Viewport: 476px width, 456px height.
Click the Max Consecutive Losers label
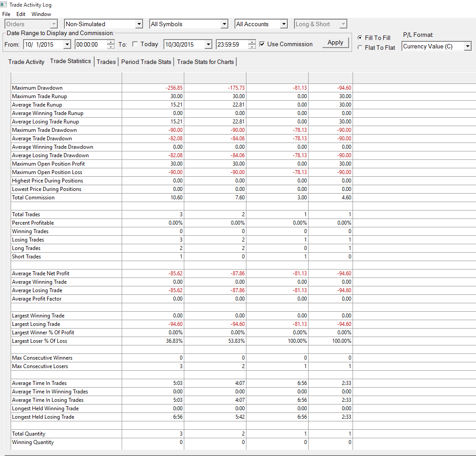point(40,367)
